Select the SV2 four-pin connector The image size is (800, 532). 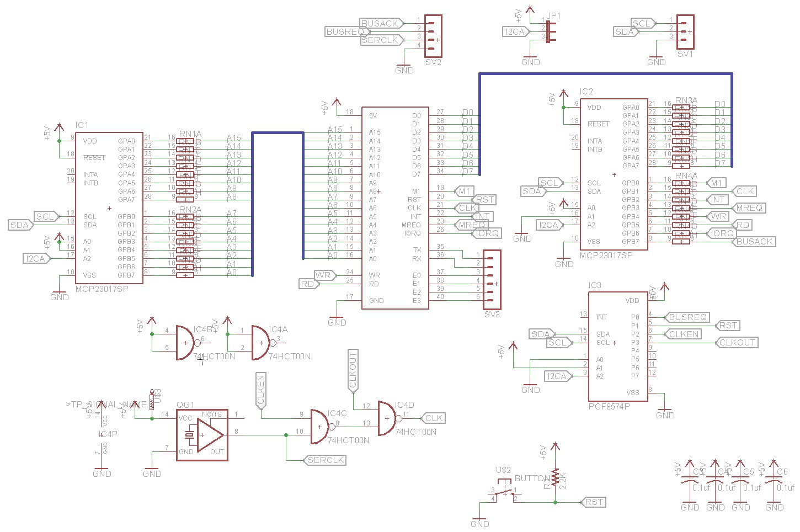click(x=433, y=36)
